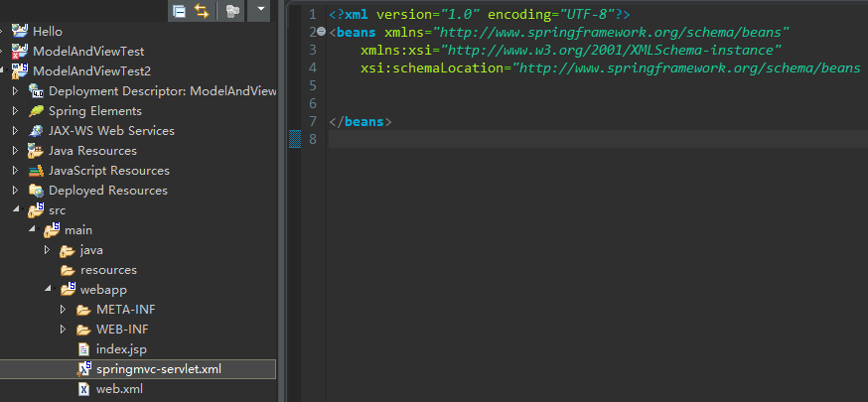Click the Deployed Resources folder icon
The width and height of the screenshot is (868, 402).
point(36,191)
